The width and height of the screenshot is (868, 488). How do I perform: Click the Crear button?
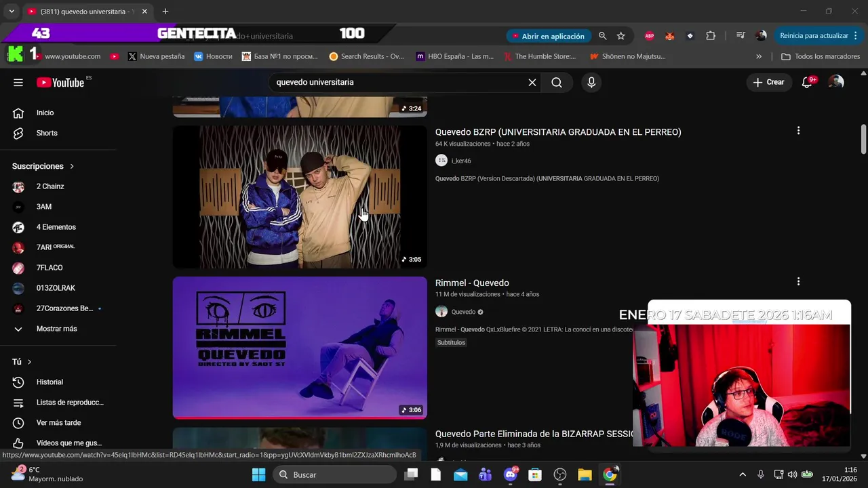click(x=769, y=83)
